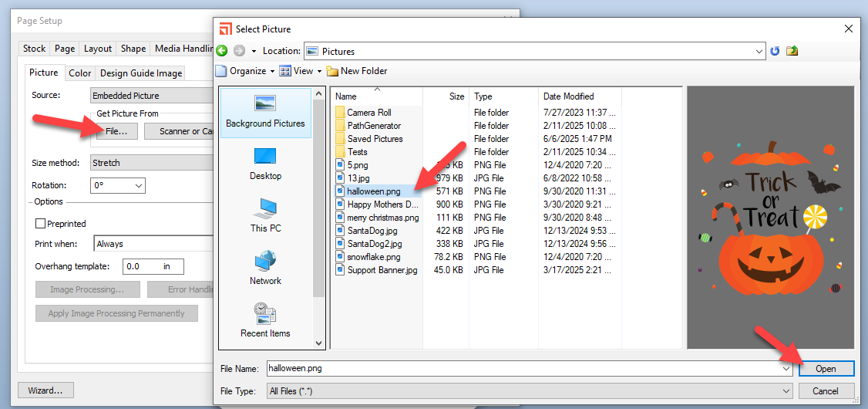Open Recent Items in the sidebar

(265, 321)
